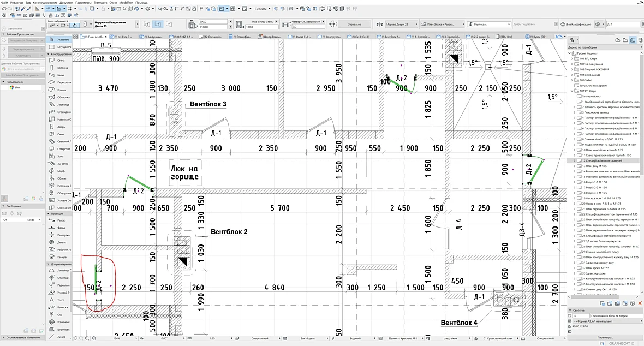644x346 pixels.
Task: Choose the Крыша (roof) tool
Action: click(59, 90)
